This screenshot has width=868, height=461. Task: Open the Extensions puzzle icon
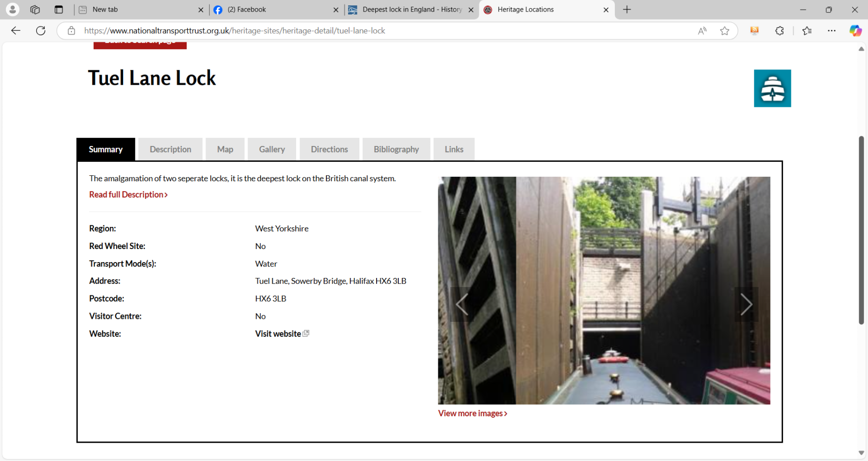tap(780, 31)
